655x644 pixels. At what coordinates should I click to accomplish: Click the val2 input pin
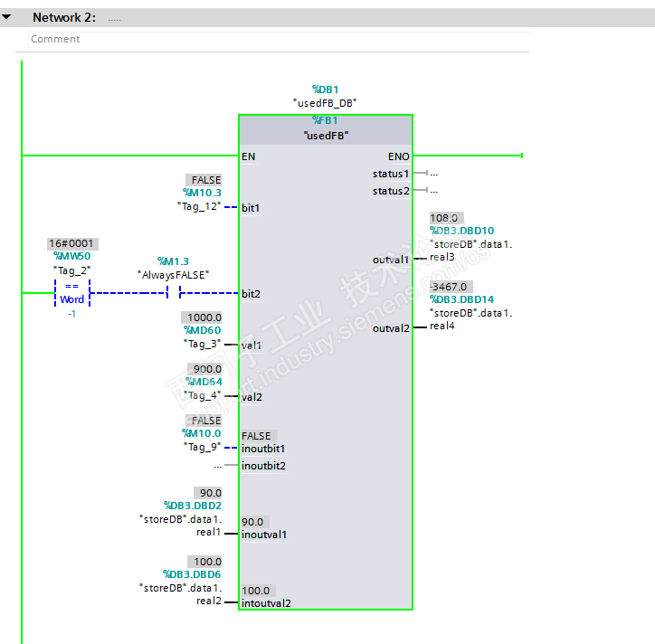(252, 397)
